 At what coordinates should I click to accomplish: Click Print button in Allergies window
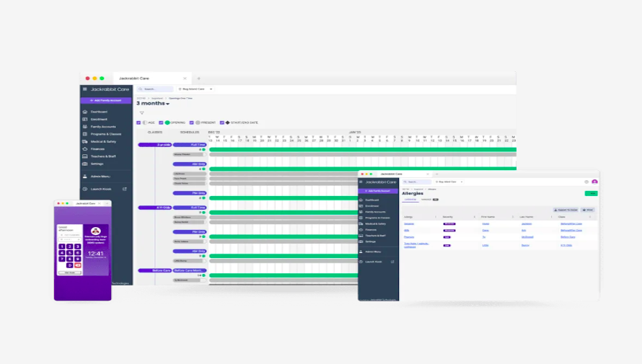pyautogui.click(x=588, y=210)
